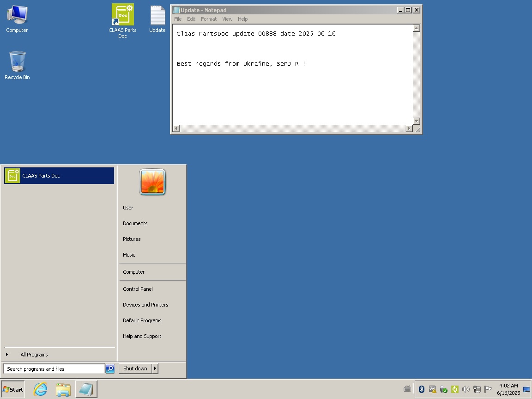Open the Shut down options arrow

[155, 368]
